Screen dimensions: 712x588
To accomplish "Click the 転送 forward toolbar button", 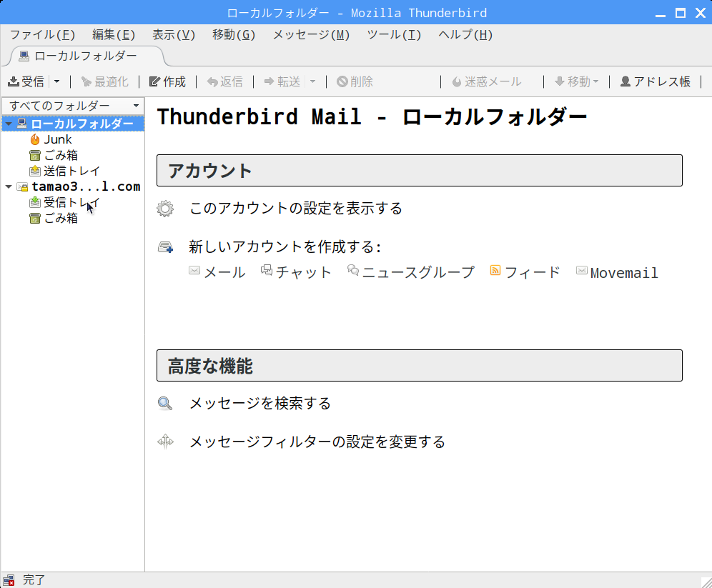I will [x=282, y=81].
